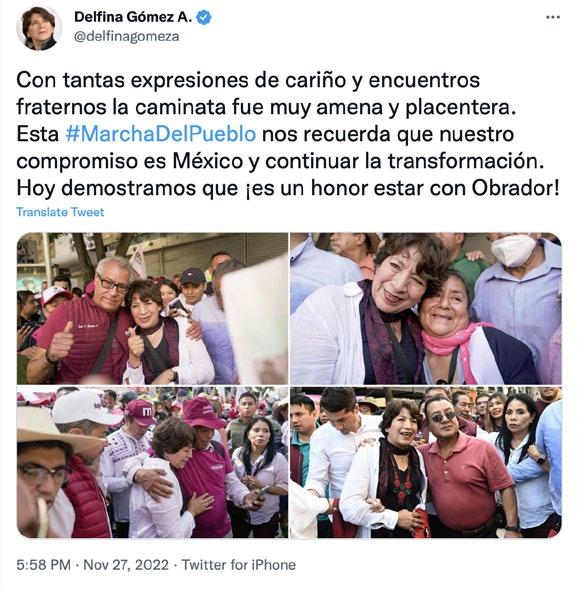
Task: Open Delfina Gómez A. profile picture
Action: [x=39, y=28]
